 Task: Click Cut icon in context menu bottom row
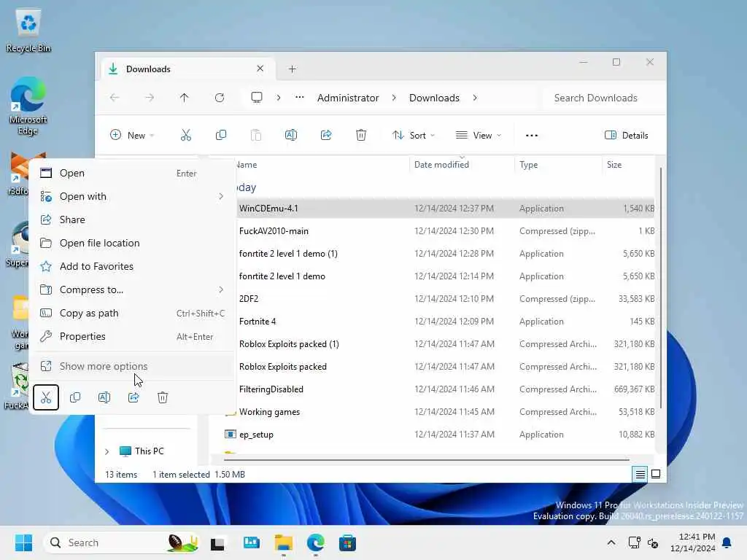pos(46,397)
